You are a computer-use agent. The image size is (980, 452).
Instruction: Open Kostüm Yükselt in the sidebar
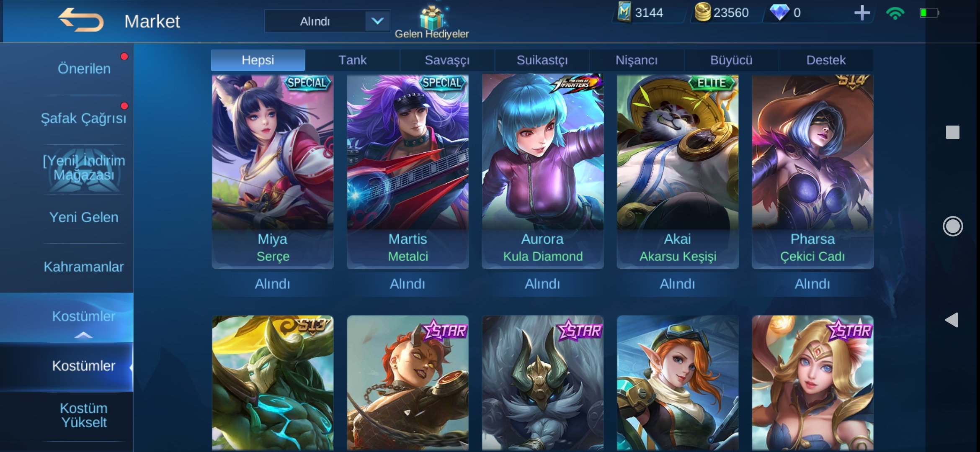[84, 416]
